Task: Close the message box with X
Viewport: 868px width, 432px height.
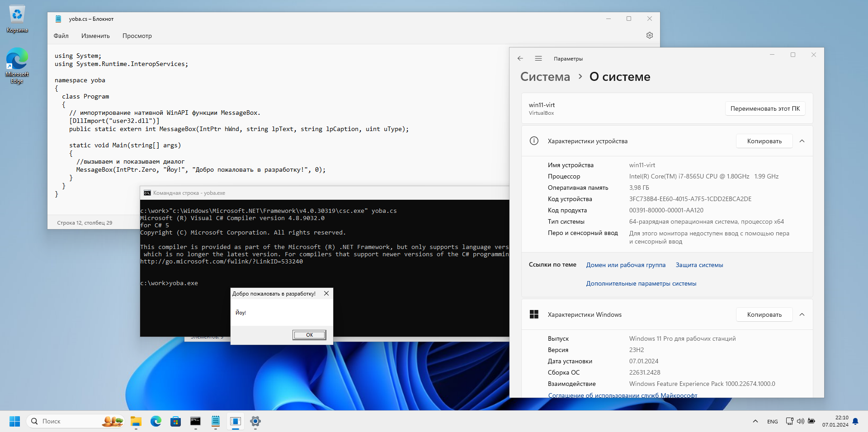Action: tap(326, 293)
